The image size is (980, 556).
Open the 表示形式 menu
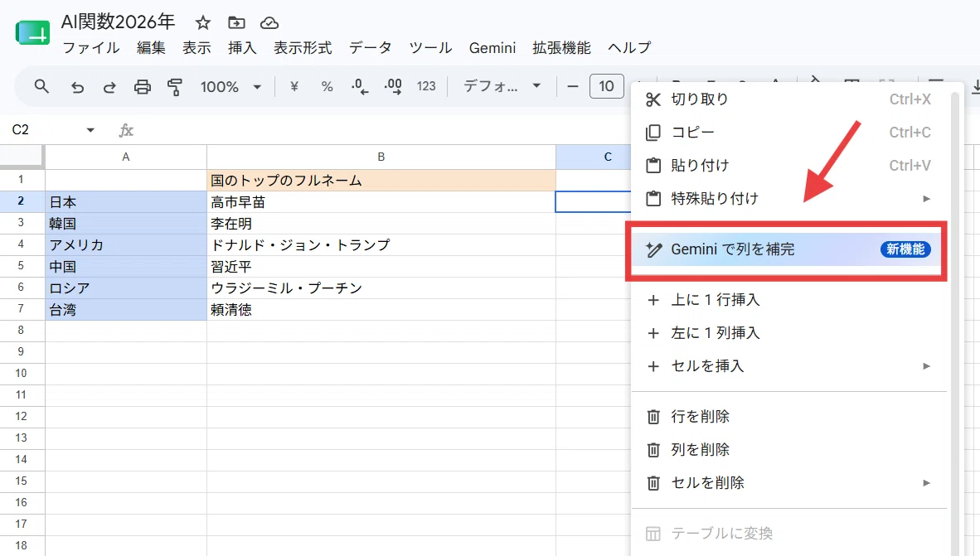click(x=303, y=48)
